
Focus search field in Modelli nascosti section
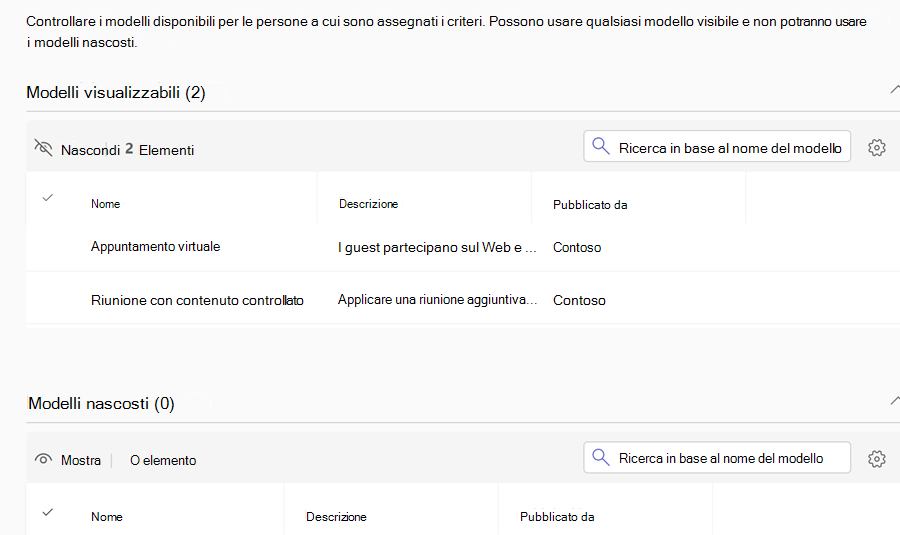(x=717, y=458)
